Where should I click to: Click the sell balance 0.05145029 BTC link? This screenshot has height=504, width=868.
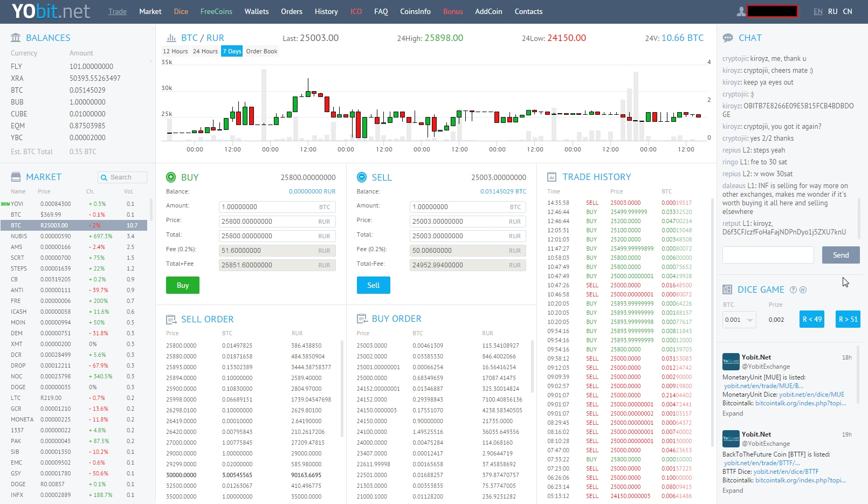click(x=503, y=191)
